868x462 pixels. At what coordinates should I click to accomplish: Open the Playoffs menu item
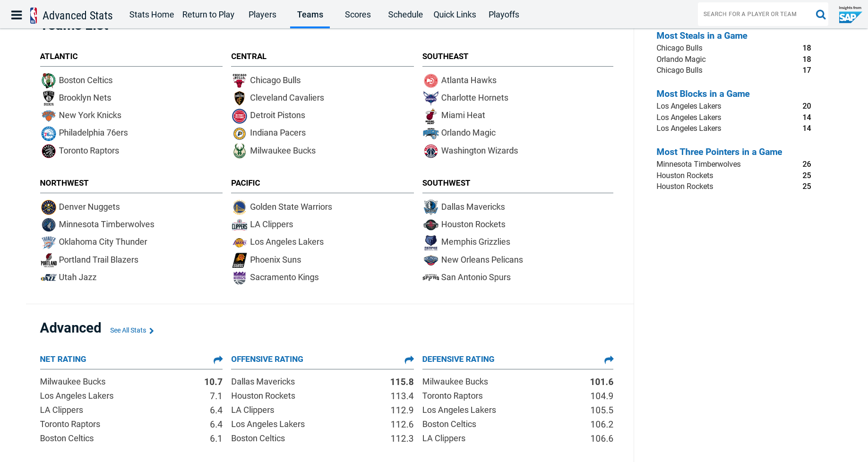coord(504,15)
